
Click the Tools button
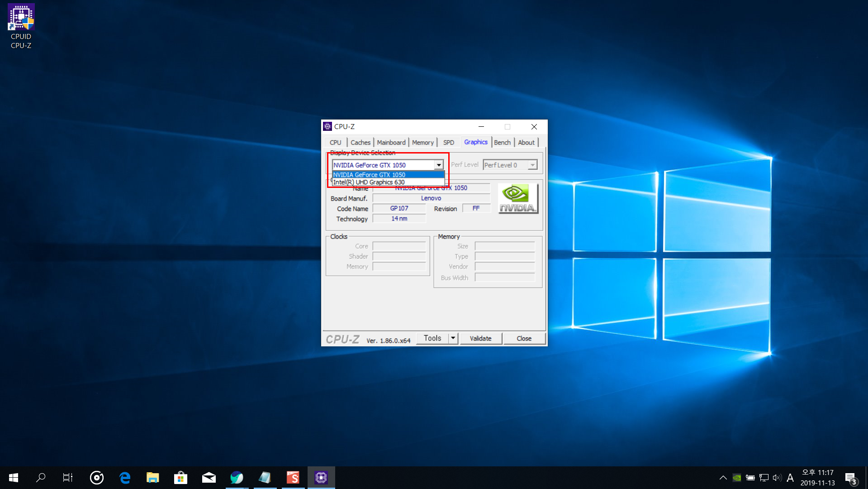point(432,338)
